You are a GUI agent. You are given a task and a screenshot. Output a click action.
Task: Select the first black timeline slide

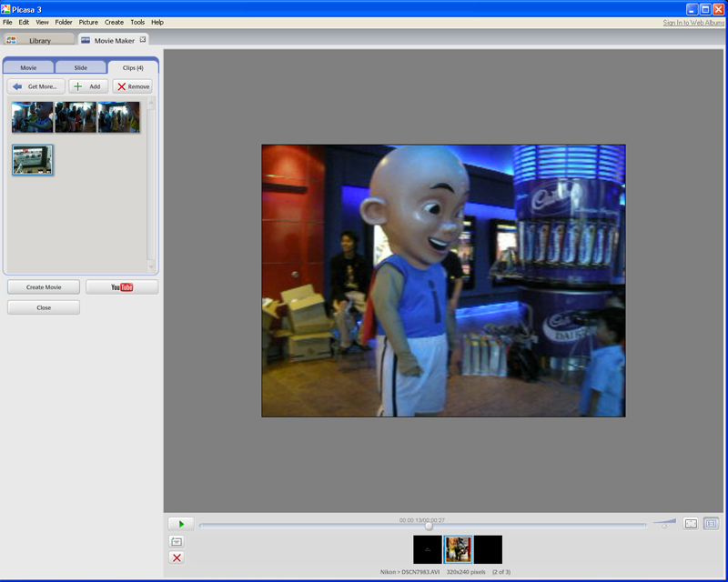click(427, 549)
